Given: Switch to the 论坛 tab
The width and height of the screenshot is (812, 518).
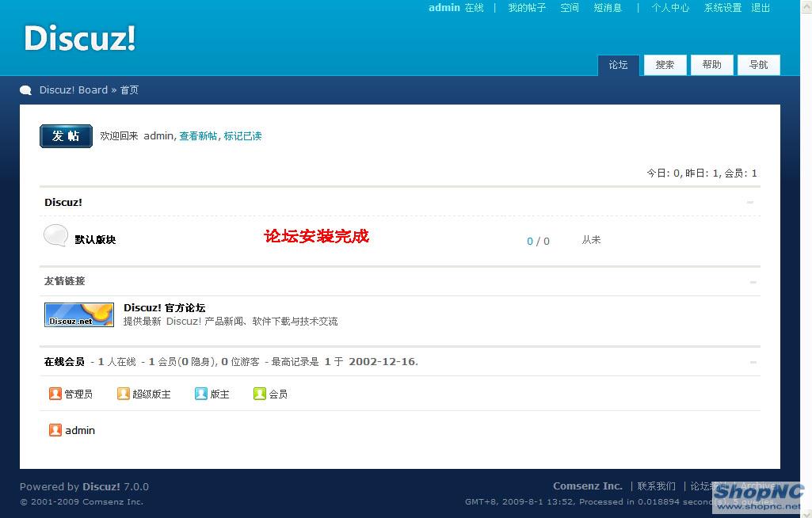Looking at the screenshot, I should (x=619, y=65).
